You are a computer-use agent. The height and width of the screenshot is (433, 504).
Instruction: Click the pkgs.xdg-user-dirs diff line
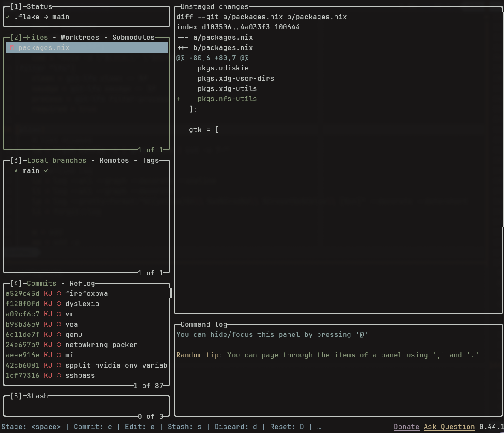236,79
